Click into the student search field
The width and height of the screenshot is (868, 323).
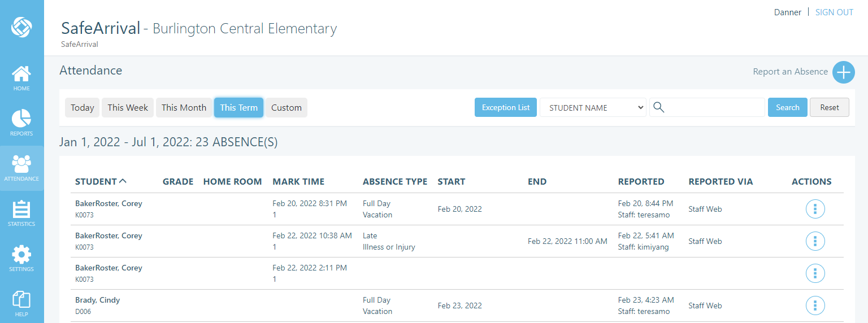coord(713,107)
